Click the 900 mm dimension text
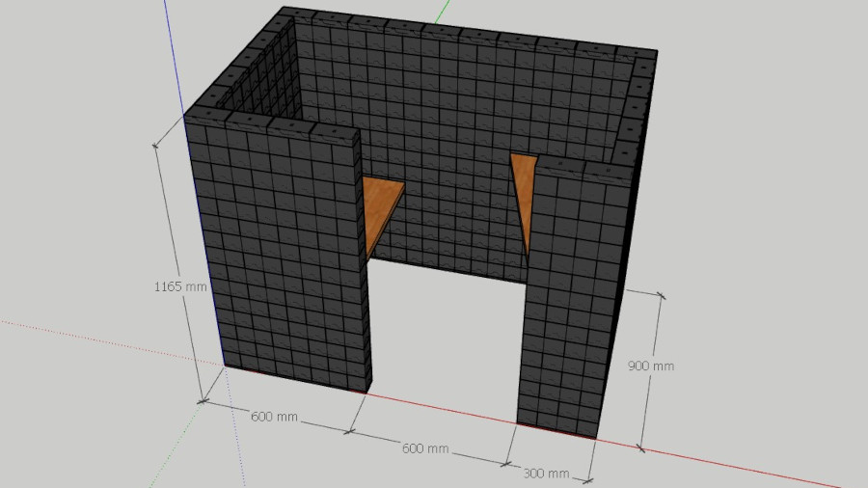868x488 pixels. pos(651,366)
